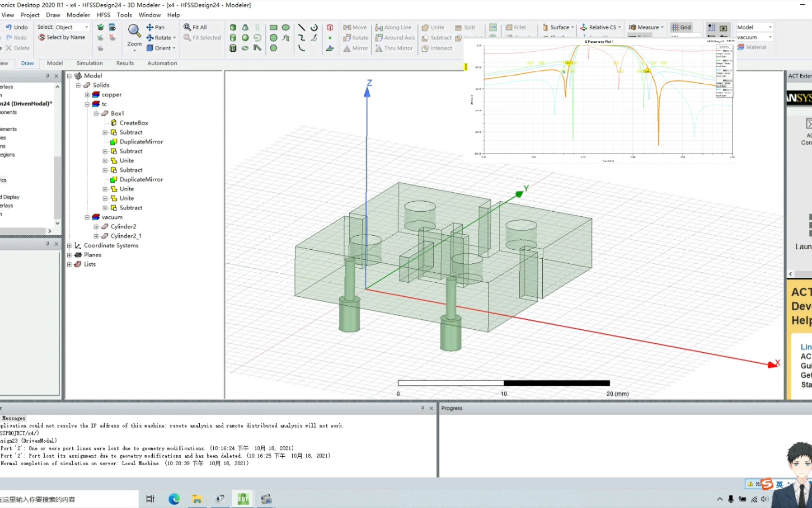Switch to the Draw ribbon tab
Viewport: 812px width, 508px height.
(x=27, y=63)
